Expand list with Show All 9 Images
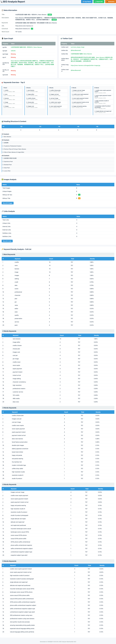Image resolution: width=116 pixels, height=644 pixels. click(8, 203)
